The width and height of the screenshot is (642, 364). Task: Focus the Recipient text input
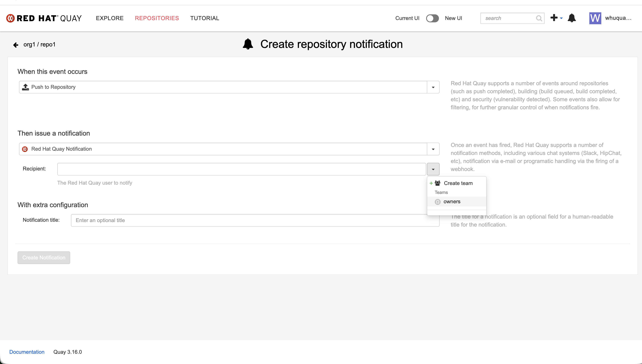[x=241, y=169]
